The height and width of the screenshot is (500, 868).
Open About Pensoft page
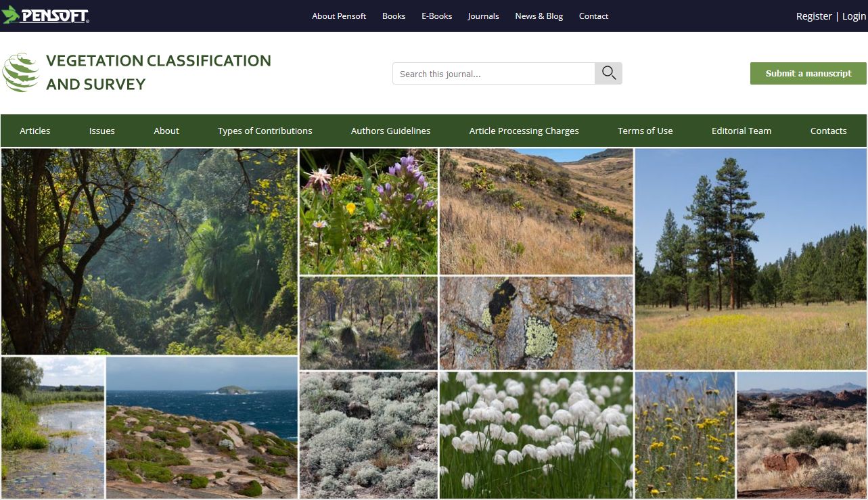[339, 16]
